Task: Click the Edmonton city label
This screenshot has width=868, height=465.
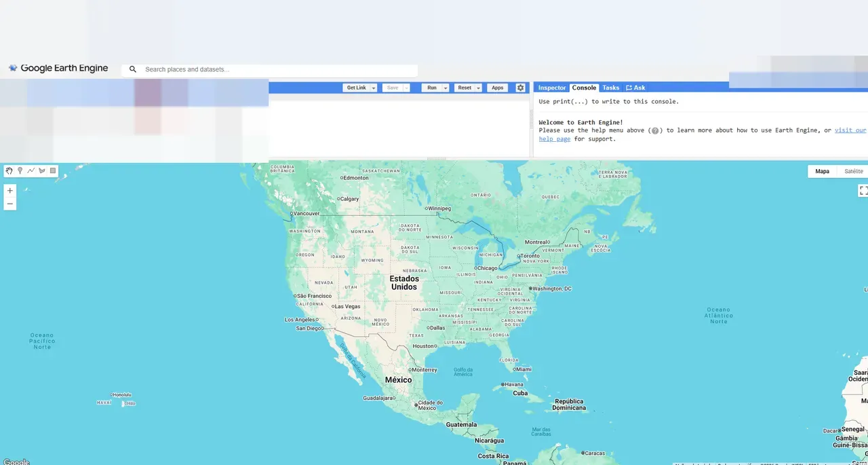Action: 355,178
